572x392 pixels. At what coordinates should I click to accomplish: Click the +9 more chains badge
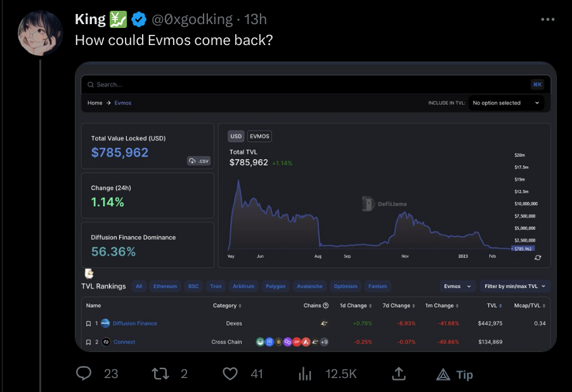pyautogui.click(x=324, y=342)
